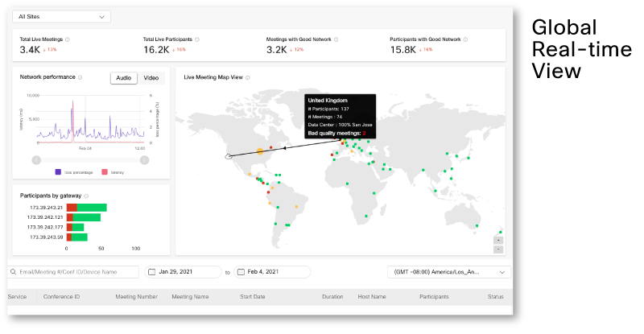The height and width of the screenshot is (334, 644).
Task: Toggle the latency legend swatch
Action: tap(105, 172)
